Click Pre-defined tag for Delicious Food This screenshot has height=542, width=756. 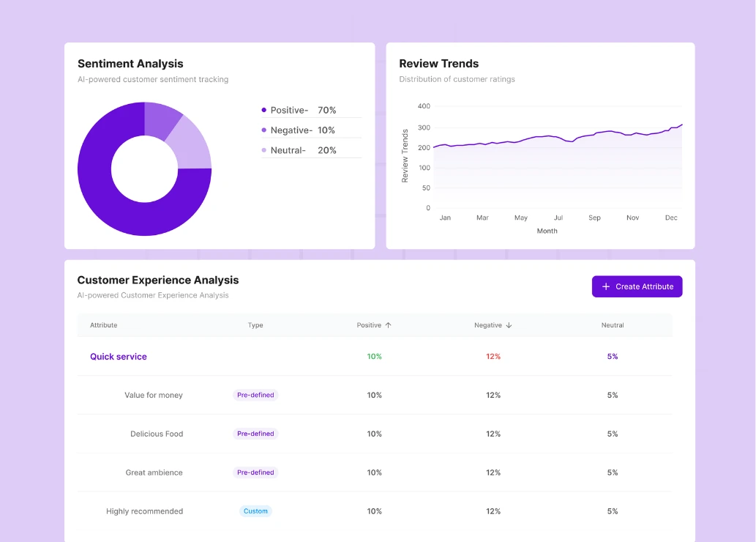point(255,434)
